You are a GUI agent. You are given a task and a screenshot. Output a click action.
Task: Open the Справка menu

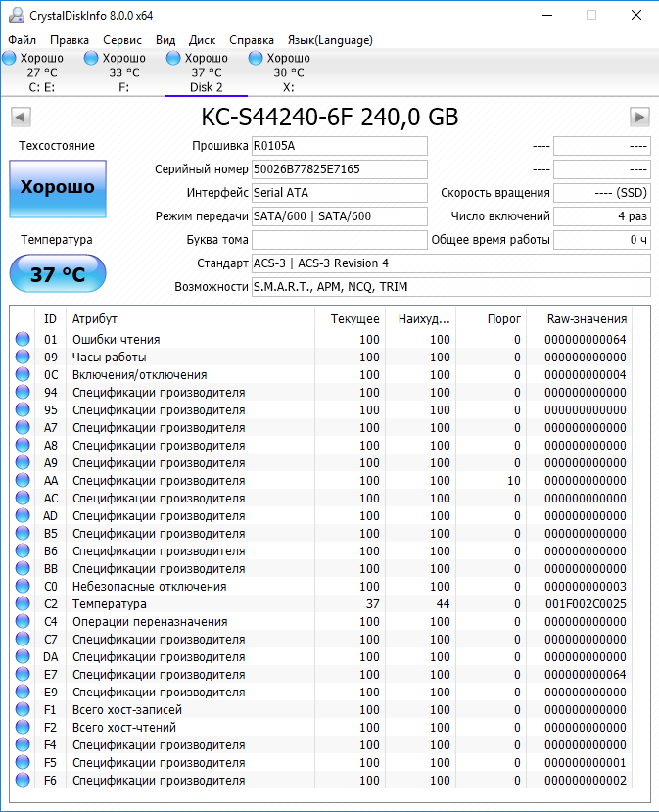[x=252, y=40]
